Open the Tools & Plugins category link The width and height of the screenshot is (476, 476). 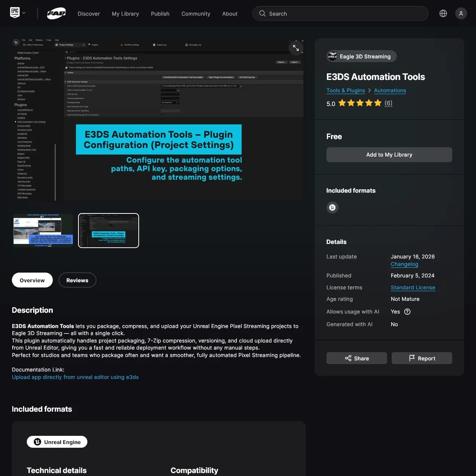tap(346, 90)
